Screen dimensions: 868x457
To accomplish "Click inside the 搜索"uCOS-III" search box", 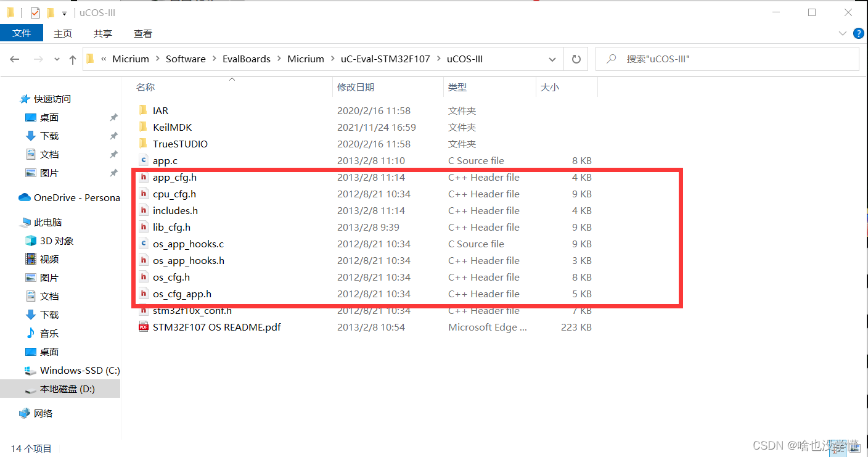I will click(x=727, y=59).
